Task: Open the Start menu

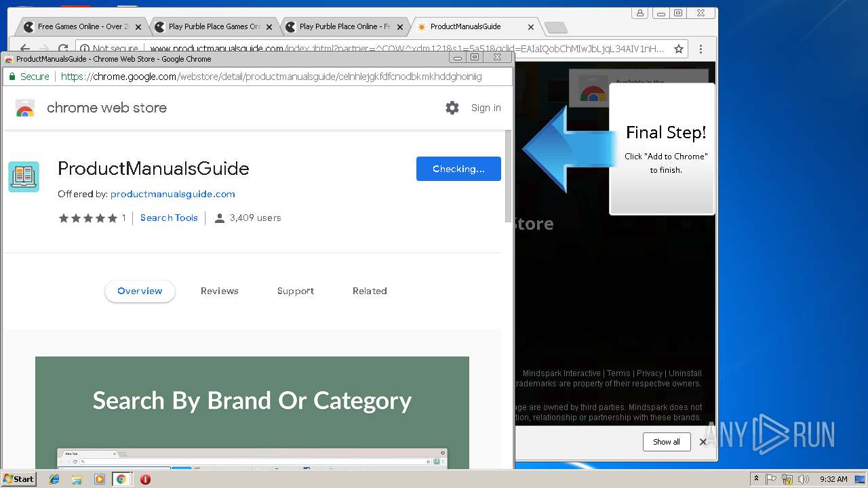Action: pyautogui.click(x=18, y=479)
